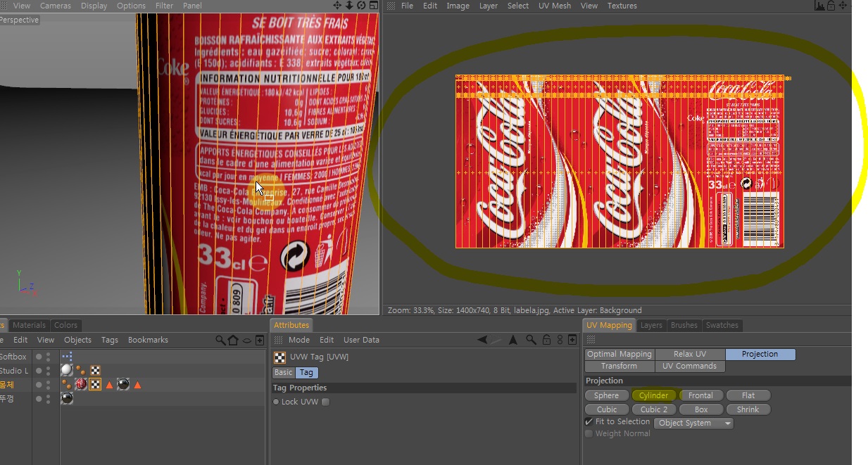Image resolution: width=868 pixels, height=465 pixels.
Task: Open the Optimal Mapping tab
Action: click(619, 354)
